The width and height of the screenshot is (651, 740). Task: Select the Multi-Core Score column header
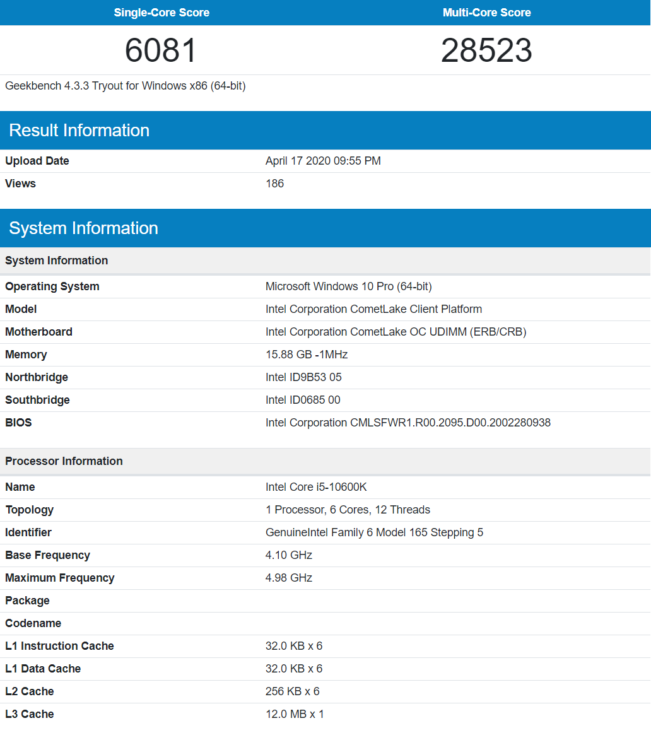(x=487, y=13)
